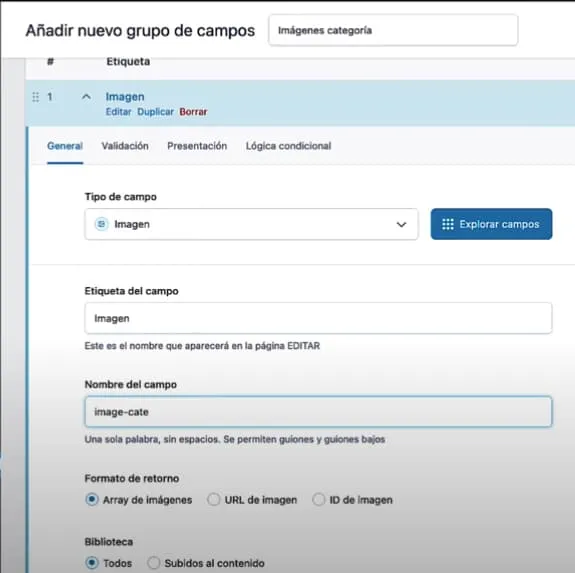This screenshot has width=575, height=573.
Task: Click the image type icon in Tipo de campo
Action: click(x=102, y=224)
